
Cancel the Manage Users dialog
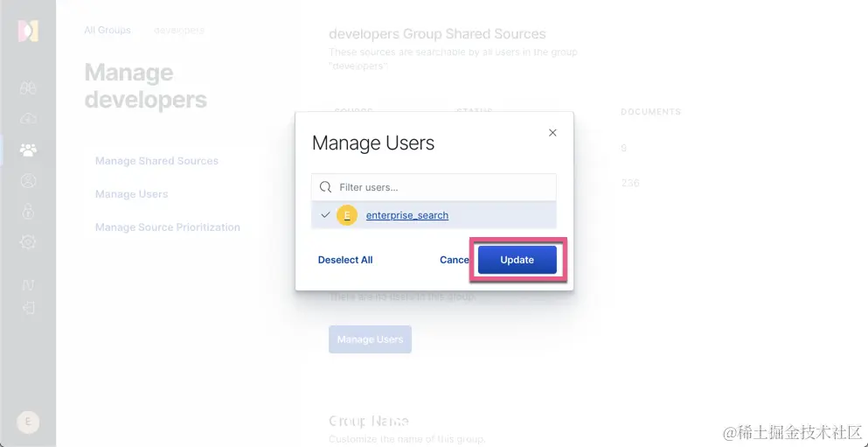(x=455, y=260)
